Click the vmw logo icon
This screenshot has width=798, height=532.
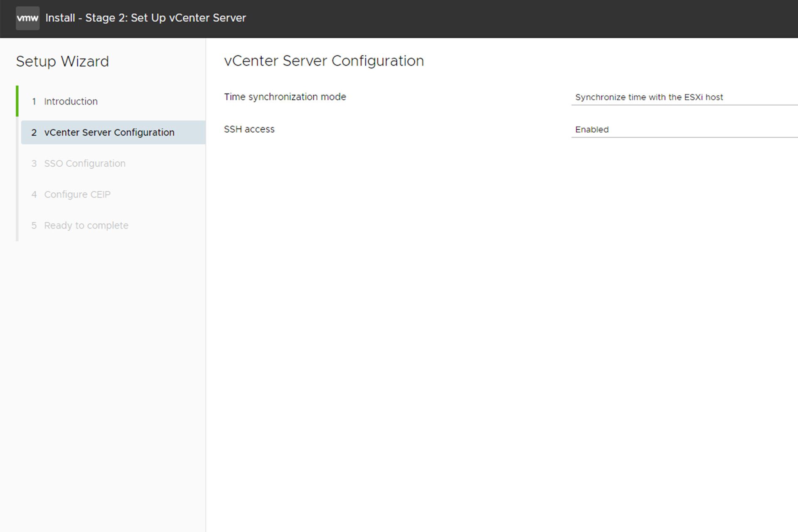[x=27, y=18]
